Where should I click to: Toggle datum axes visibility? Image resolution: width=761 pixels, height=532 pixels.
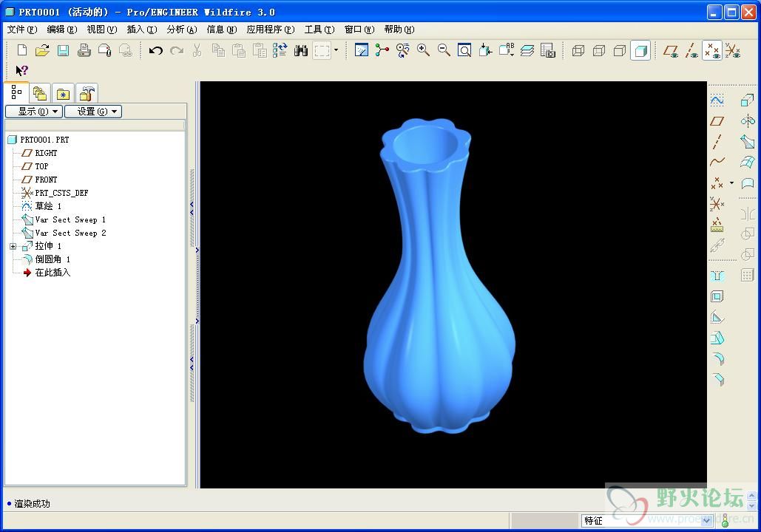(691, 50)
